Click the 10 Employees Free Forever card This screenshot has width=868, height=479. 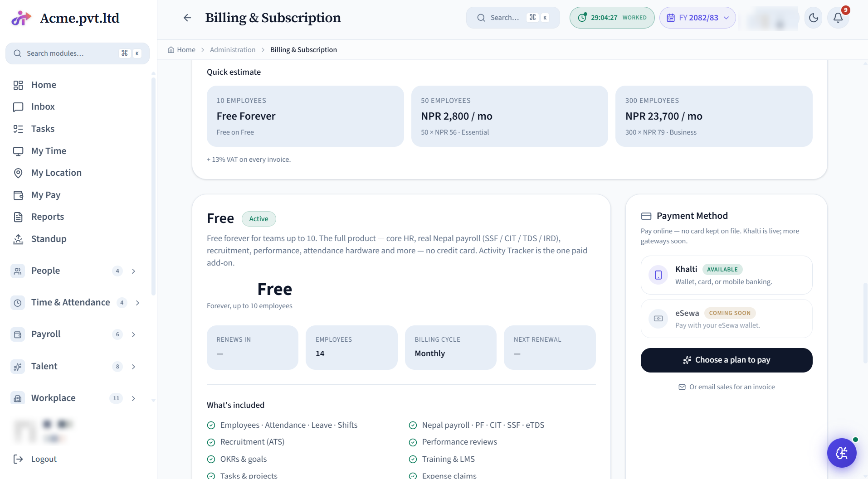click(x=305, y=116)
